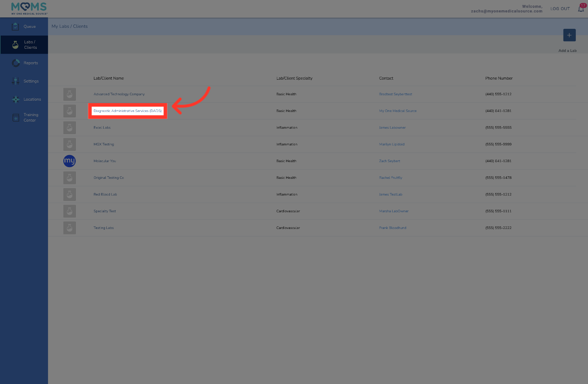Click the Add a Lab label

[x=567, y=51]
